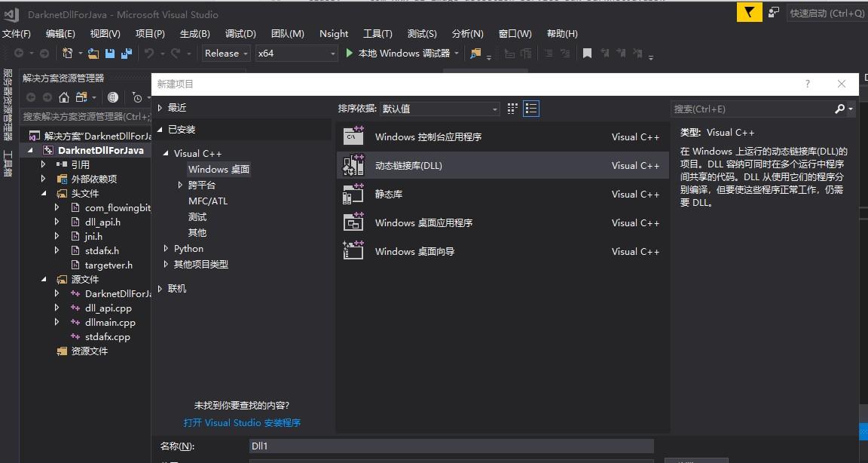Click the New Project toolbar icon
Image resolution: width=868 pixels, height=463 pixels.
(x=68, y=54)
